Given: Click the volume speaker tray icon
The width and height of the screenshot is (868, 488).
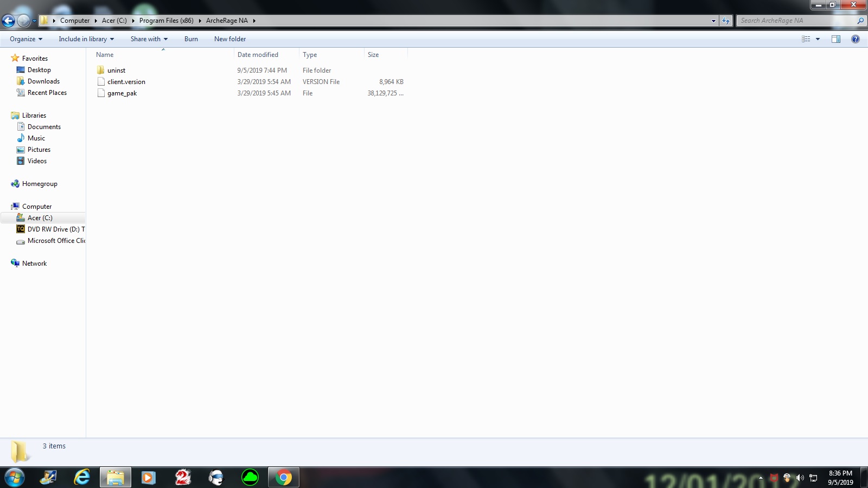Looking at the screenshot, I should (x=800, y=478).
